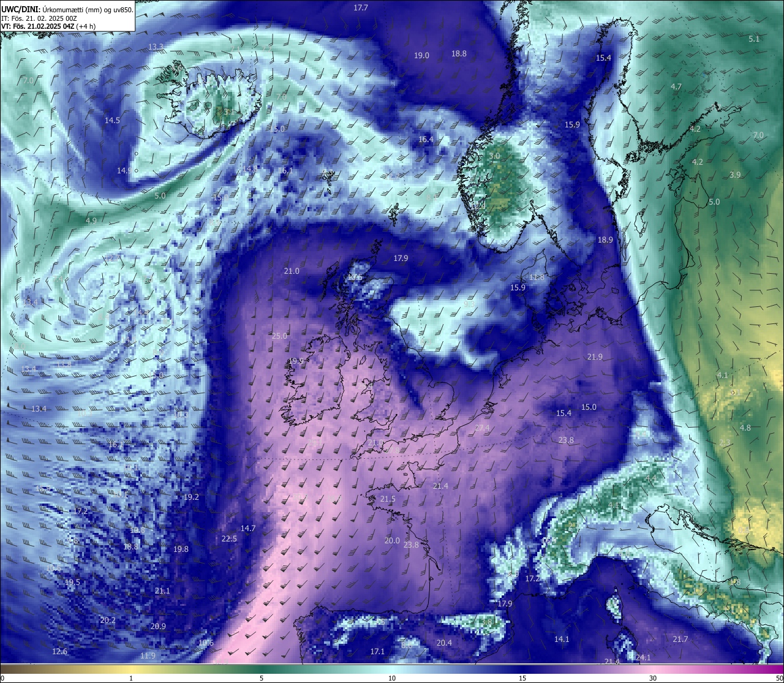
Task: Click the 4.7 value label
Action: (x=676, y=87)
